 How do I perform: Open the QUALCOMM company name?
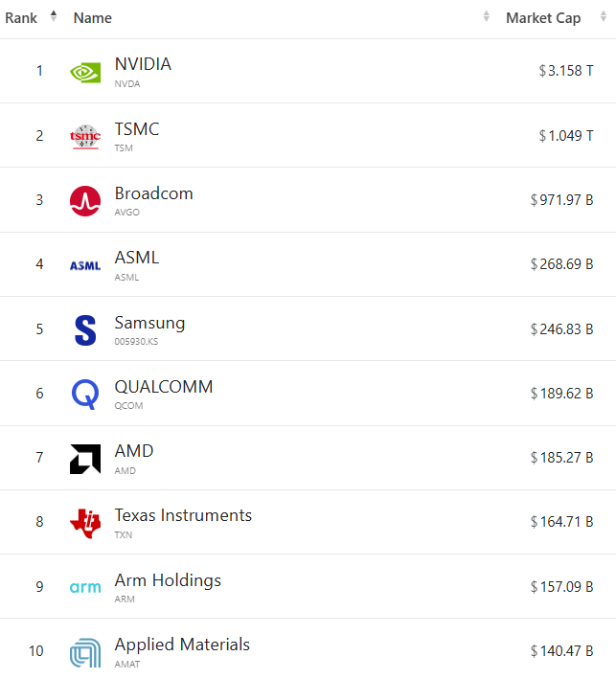click(x=164, y=387)
